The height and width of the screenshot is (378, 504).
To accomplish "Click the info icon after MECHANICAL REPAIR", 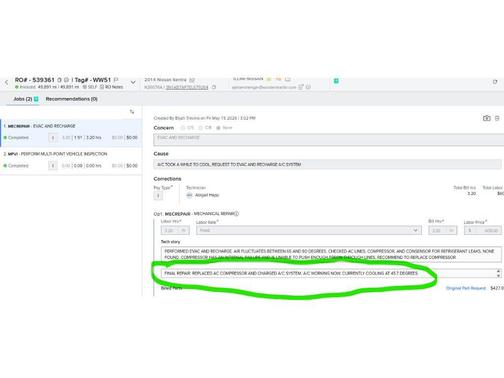I will click(236, 214).
